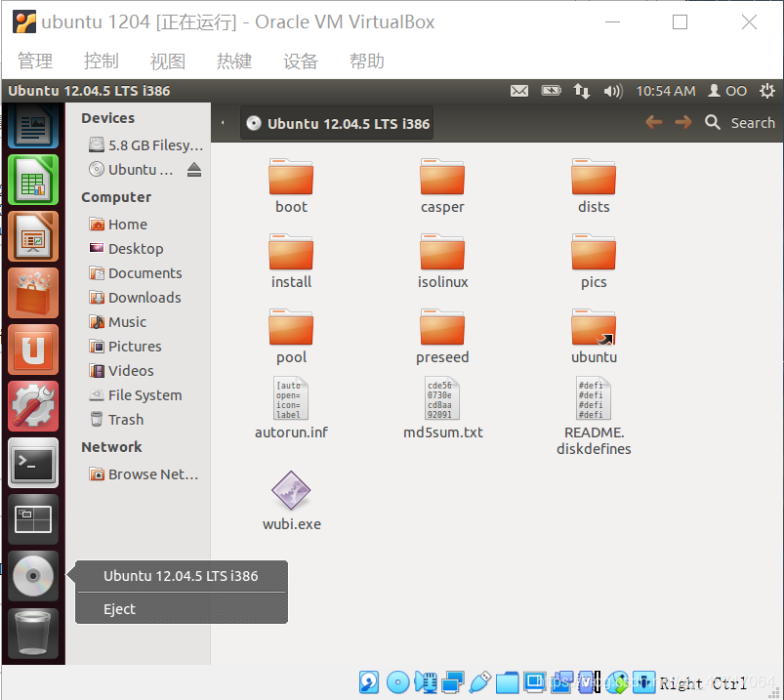The width and height of the screenshot is (784, 700).
Task: Open the Trash launcher icon
Action: pyautogui.click(x=33, y=633)
